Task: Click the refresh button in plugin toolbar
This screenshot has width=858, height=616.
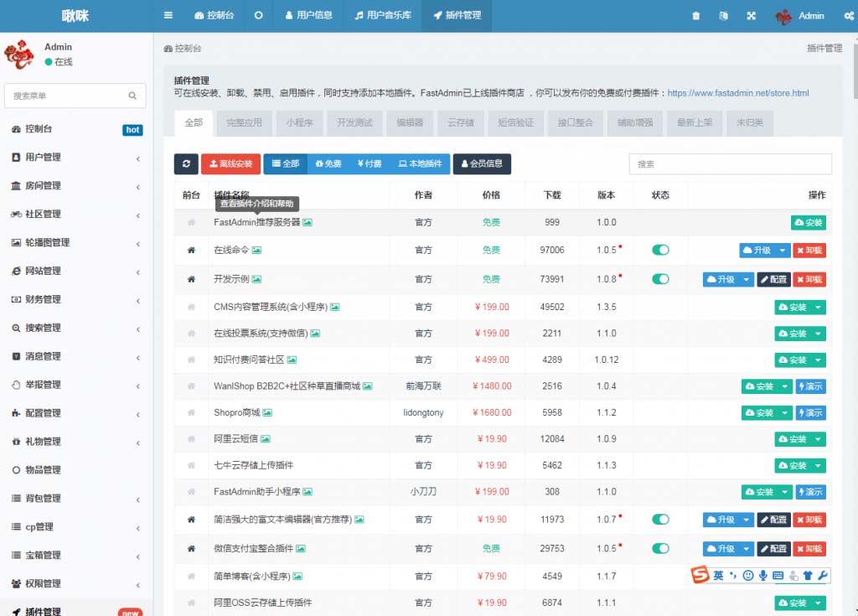Action: 186,164
